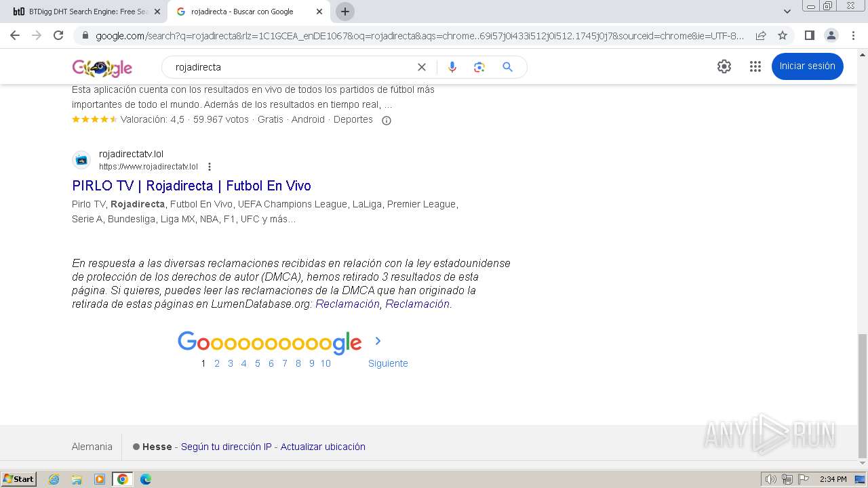Go to results page 4
Viewport: 868px width, 488px height.
pos(244,363)
